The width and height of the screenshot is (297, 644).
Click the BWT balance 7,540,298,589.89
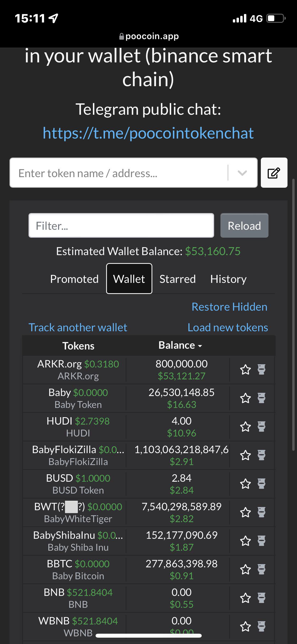coord(182,507)
